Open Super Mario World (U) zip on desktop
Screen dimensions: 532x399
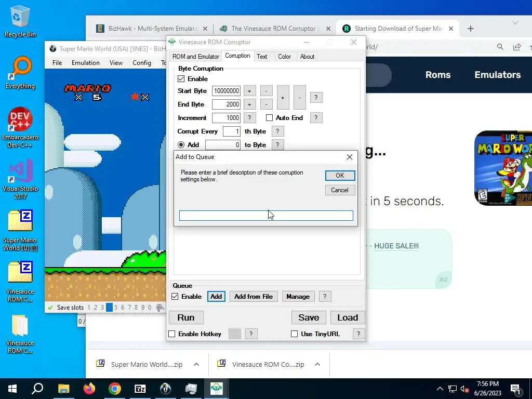20,231
